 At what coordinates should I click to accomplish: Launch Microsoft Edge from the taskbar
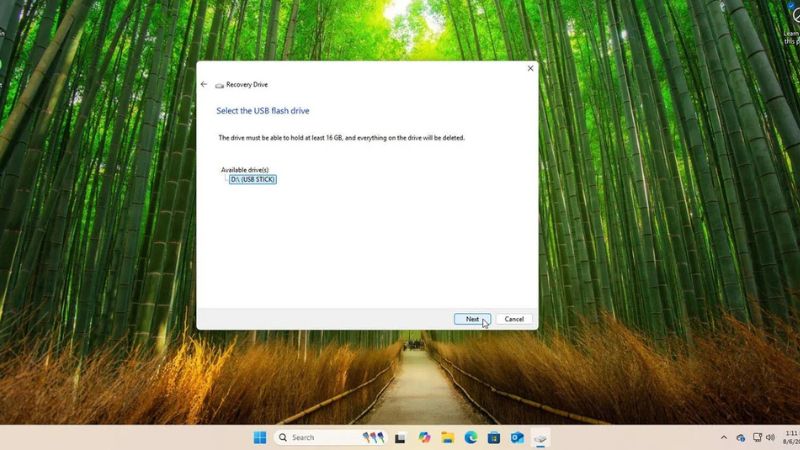471,438
